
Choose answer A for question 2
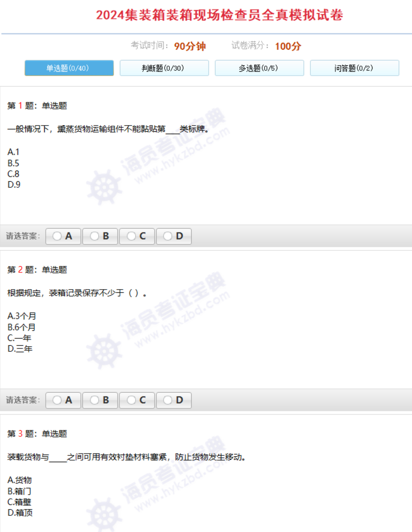63,400
